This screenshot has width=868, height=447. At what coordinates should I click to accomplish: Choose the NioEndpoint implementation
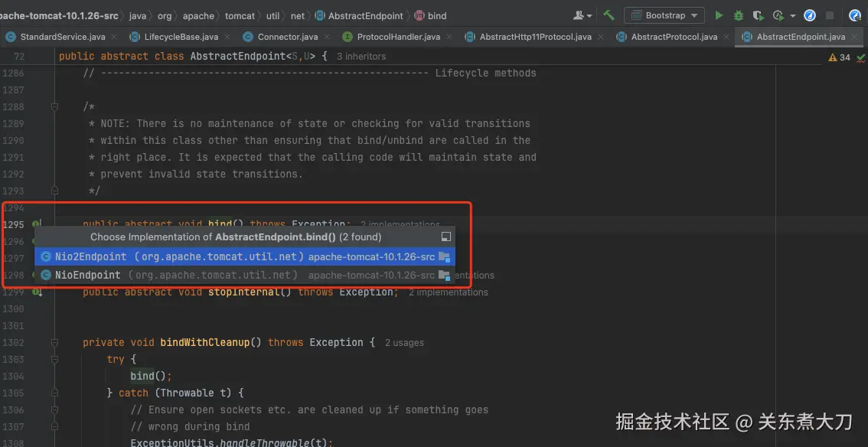point(245,275)
